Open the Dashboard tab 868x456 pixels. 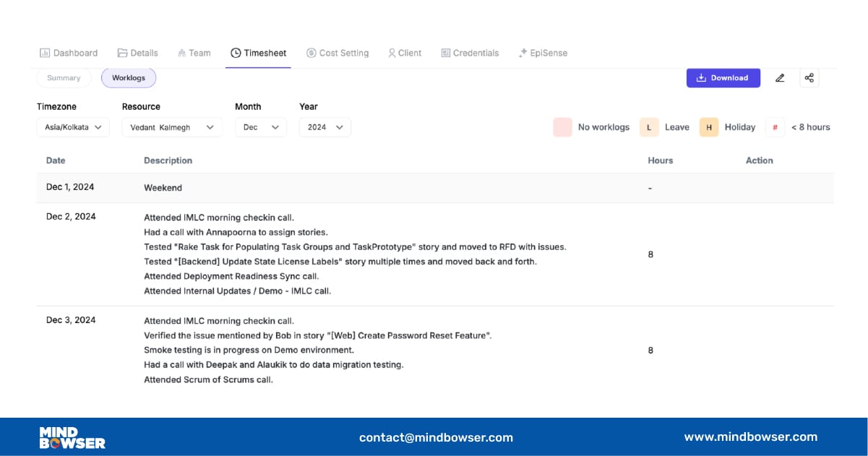point(69,53)
